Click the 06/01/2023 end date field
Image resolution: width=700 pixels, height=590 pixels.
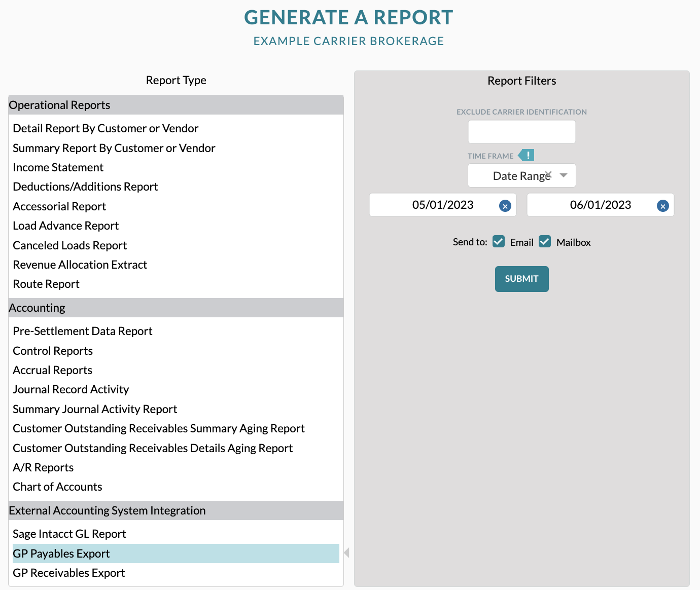click(600, 205)
